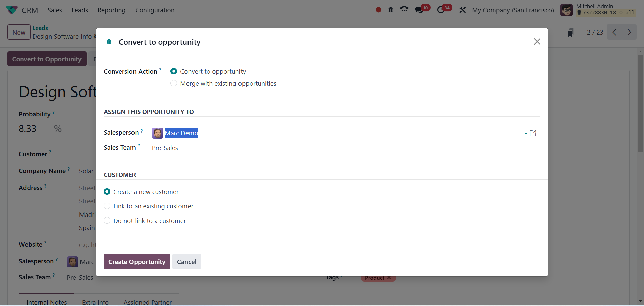Cancel the conversion dialog
Viewport: 644px width, 306px height.
coord(186,262)
